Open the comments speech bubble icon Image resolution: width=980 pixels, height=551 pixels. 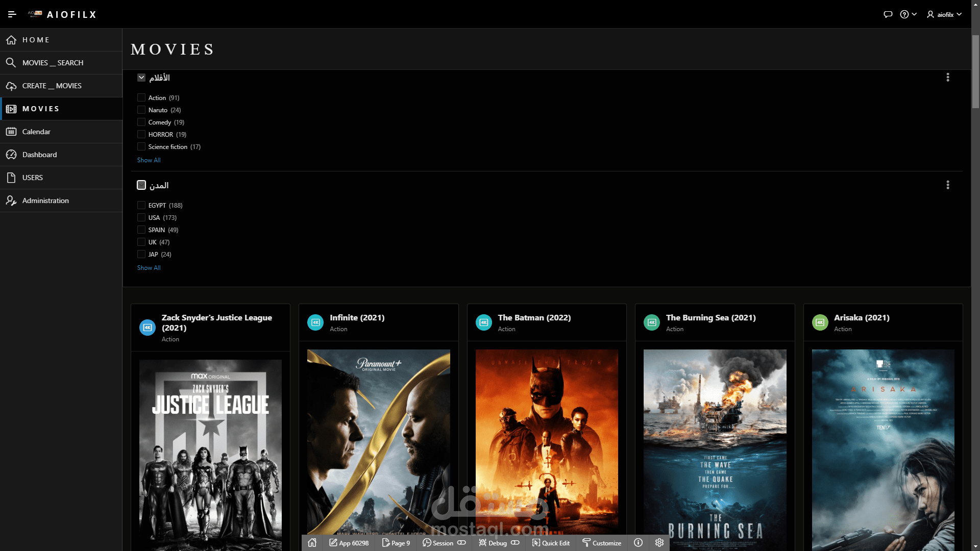click(888, 14)
